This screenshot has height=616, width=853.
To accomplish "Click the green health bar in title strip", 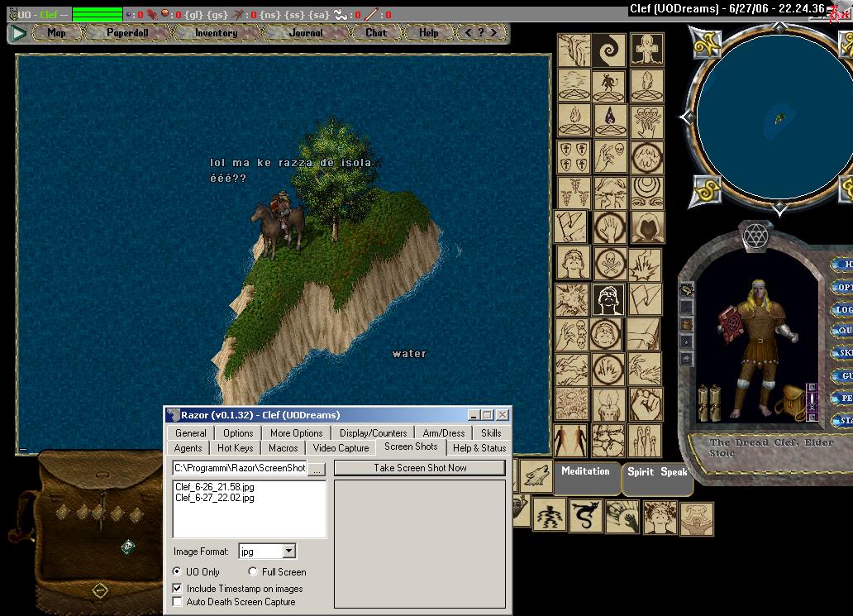I will (98, 14).
